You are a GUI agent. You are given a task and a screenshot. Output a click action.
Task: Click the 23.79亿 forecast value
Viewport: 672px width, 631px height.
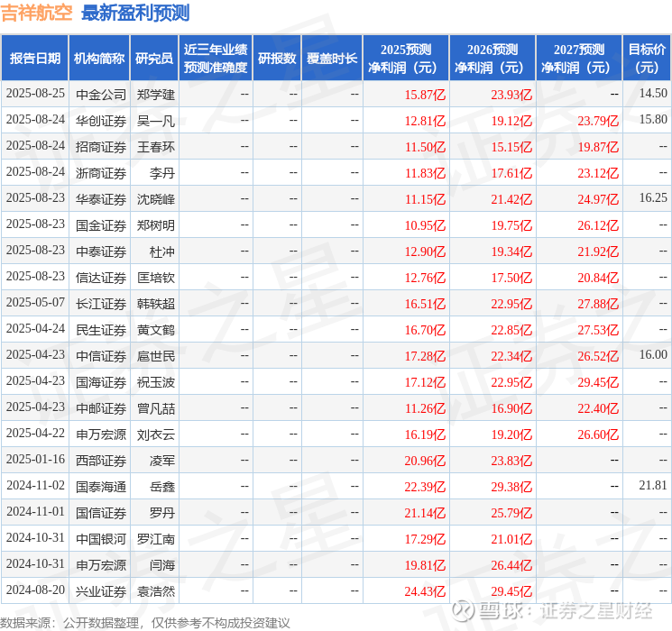(598, 121)
